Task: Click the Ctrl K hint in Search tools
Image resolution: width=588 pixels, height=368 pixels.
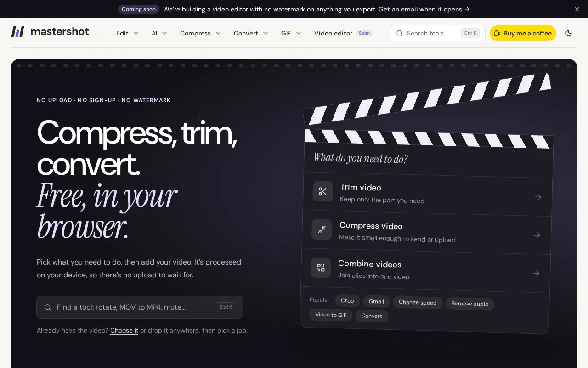Action: click(x=470, y=33)
